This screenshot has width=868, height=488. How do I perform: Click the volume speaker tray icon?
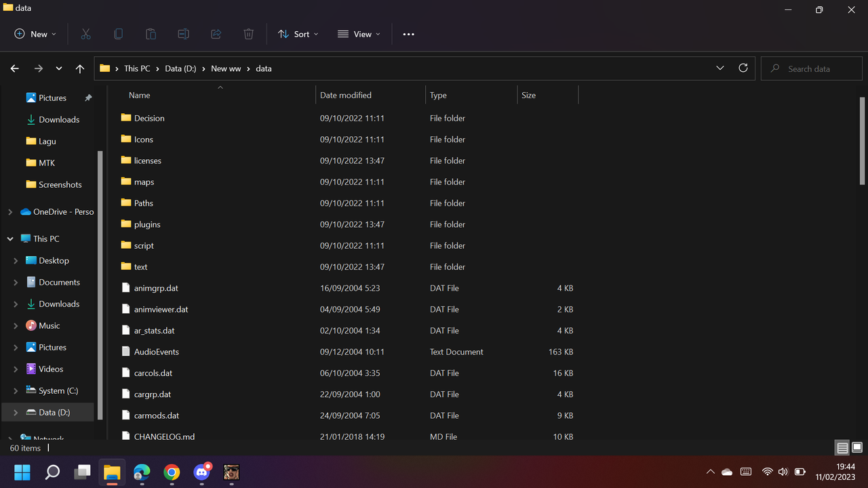783,472
